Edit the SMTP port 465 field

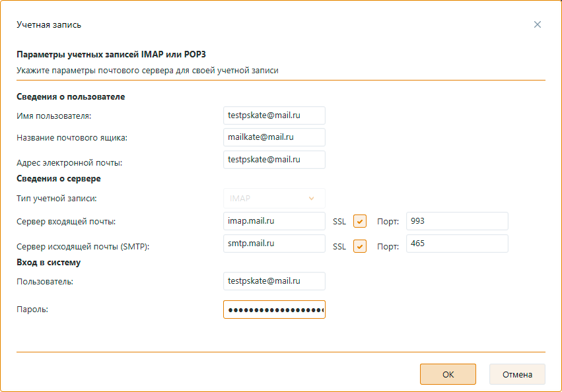pyautogui.click(x=457, y=244)
